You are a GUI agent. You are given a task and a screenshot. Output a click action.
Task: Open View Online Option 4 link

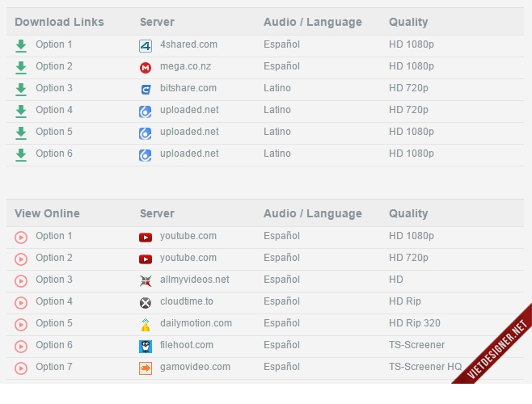click(x=54, y=301)
